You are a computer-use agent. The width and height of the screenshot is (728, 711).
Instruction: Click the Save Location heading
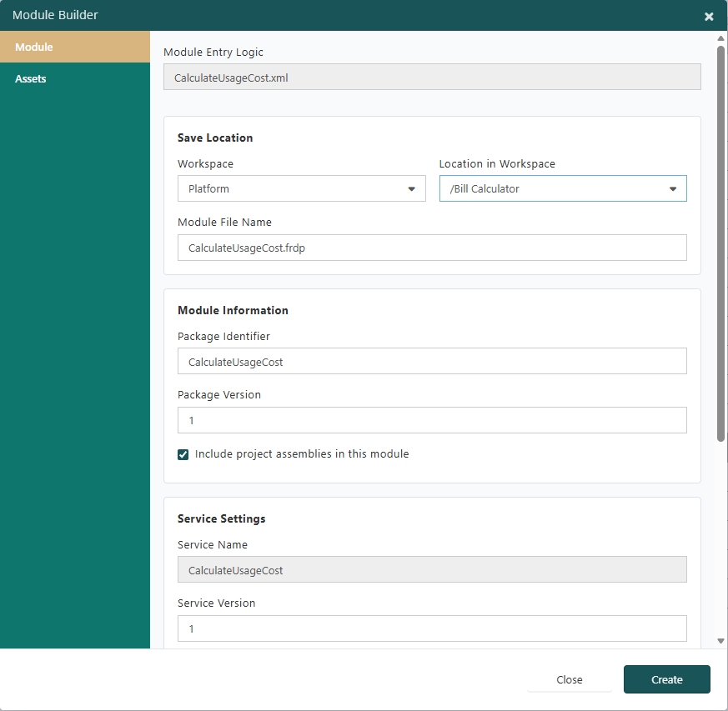tap(215, 138)
